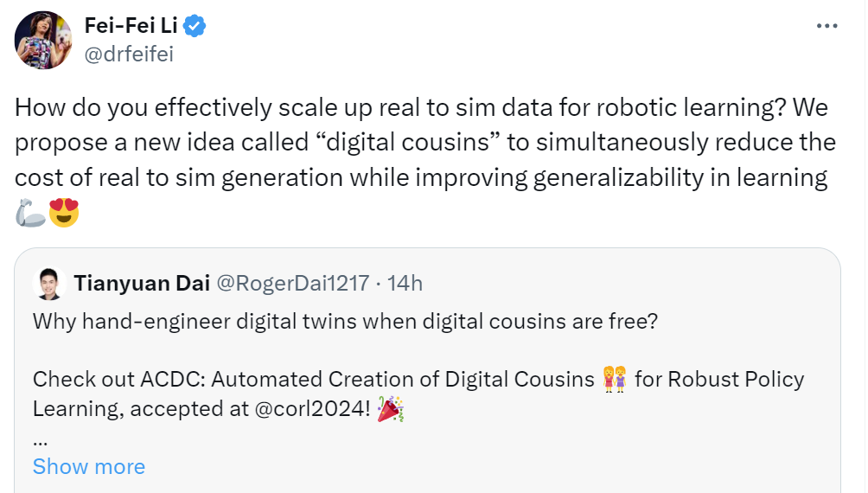This screenshot has width=868, height=493.
Task: Click the ellipsis line above Show more
Action: point(41,439)
